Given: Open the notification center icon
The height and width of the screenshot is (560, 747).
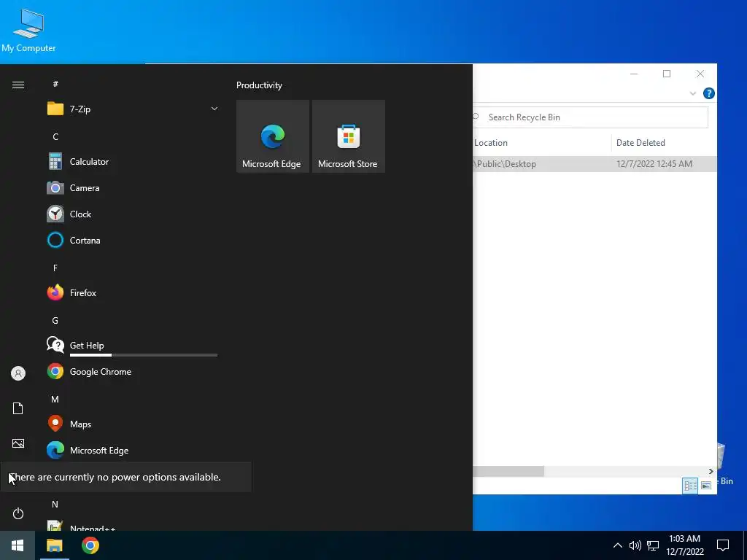Looking at the screenshot, I should pos(723,545).
